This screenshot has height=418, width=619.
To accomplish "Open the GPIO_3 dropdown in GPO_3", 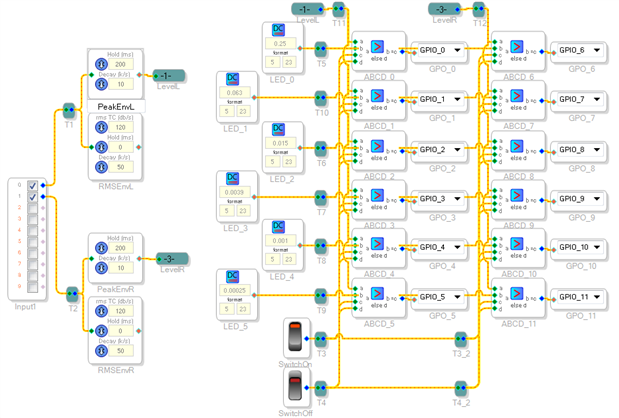I will (440, 199).
